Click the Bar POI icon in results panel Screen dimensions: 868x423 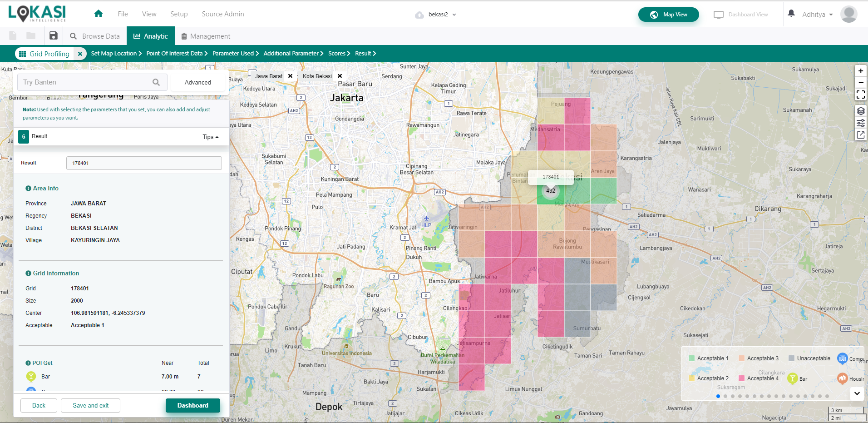tap(31, 376)
